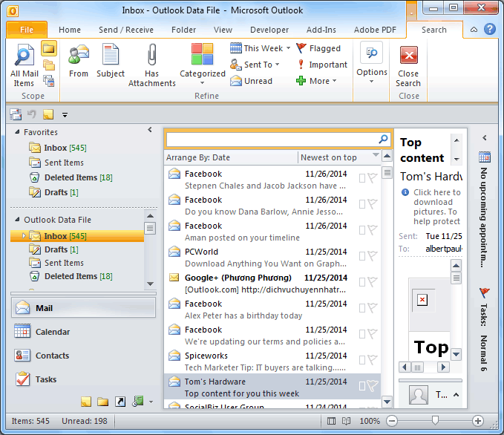Open search Options dropdown
Image resolution: width=504 pixels, height=435 pixels.
click(372, 62)
